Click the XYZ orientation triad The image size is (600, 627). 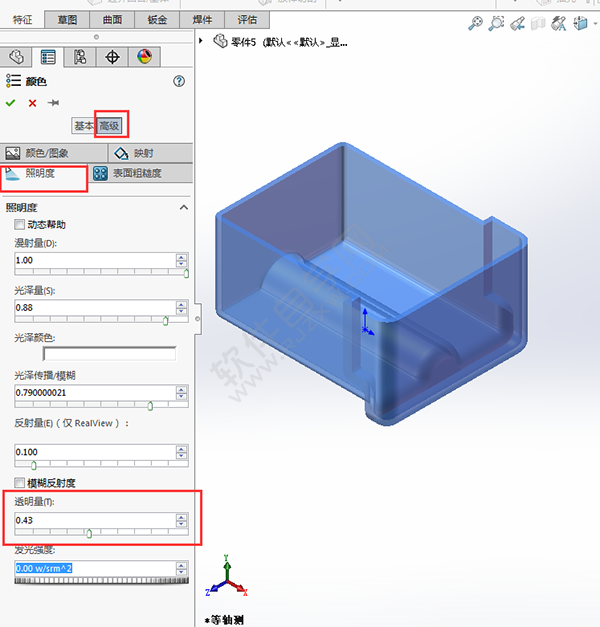coord(227,576)
